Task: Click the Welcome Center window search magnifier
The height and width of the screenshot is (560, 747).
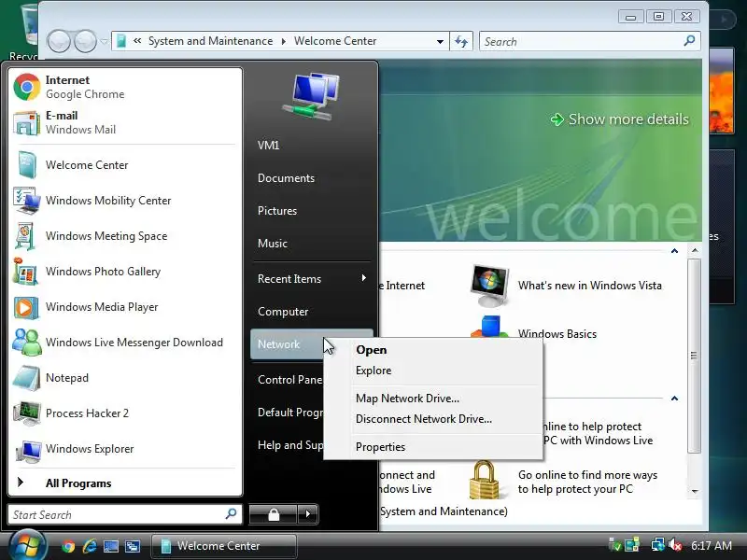Action: pos(689,41)
